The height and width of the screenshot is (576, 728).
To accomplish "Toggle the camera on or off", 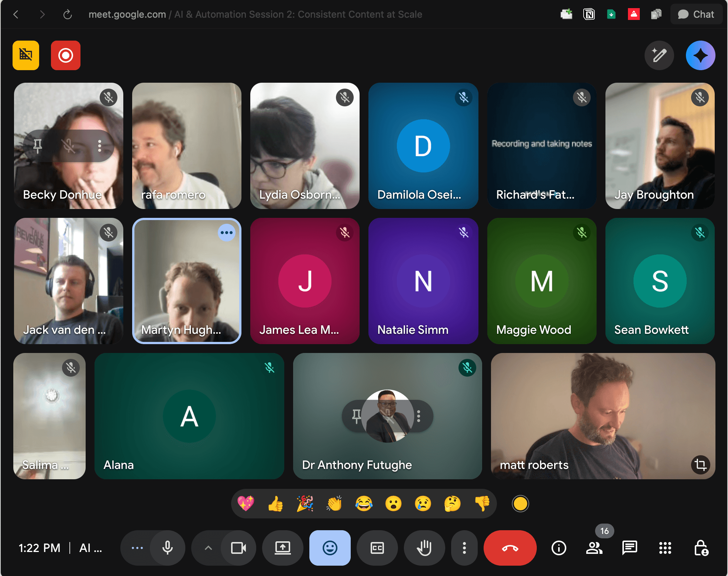I will (238, 548).
